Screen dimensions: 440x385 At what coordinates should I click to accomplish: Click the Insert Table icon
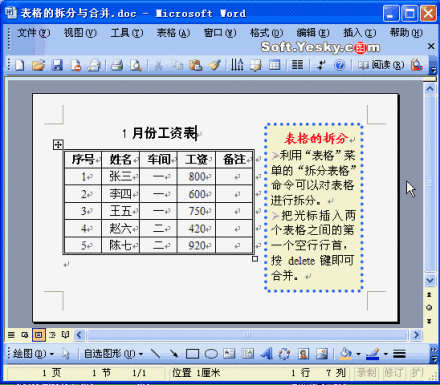coord(274,65)
